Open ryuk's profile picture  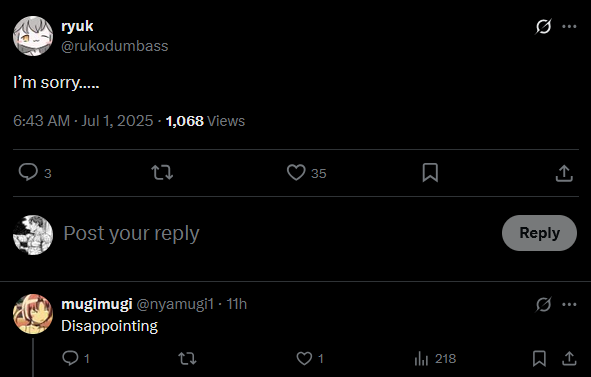(33, 36)
